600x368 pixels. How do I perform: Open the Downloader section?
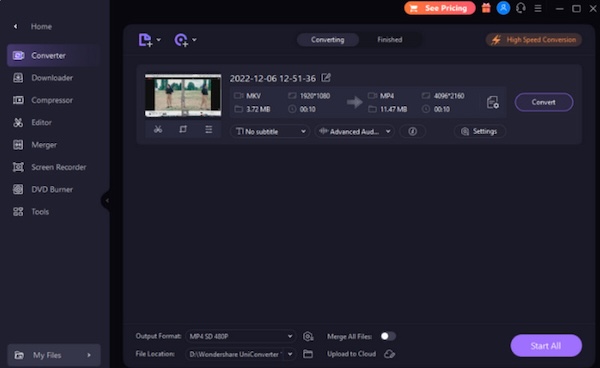point(52,78)
